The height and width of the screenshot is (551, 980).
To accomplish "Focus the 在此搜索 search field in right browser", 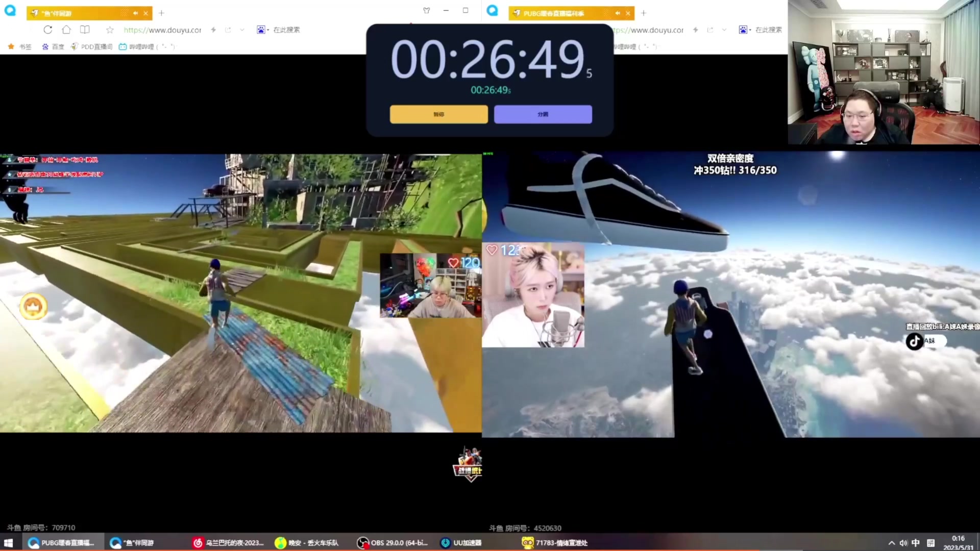I will [x=769, y=30].
